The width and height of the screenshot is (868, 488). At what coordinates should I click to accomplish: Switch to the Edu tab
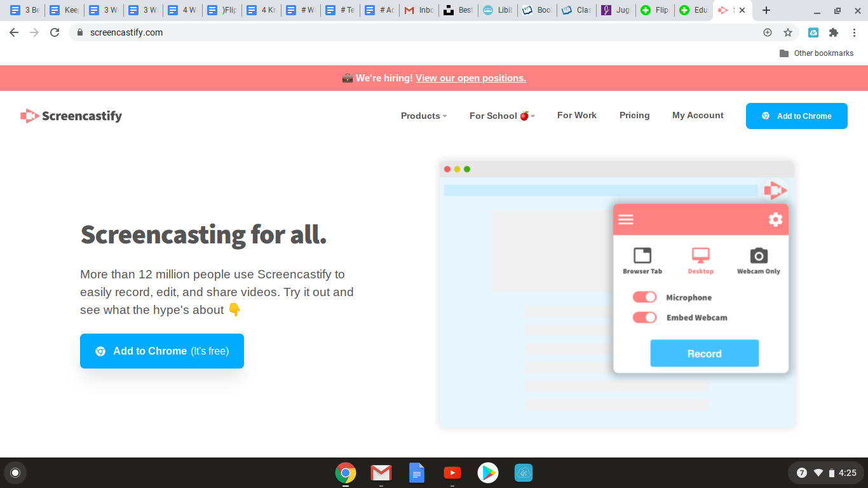tap(695, 10)
